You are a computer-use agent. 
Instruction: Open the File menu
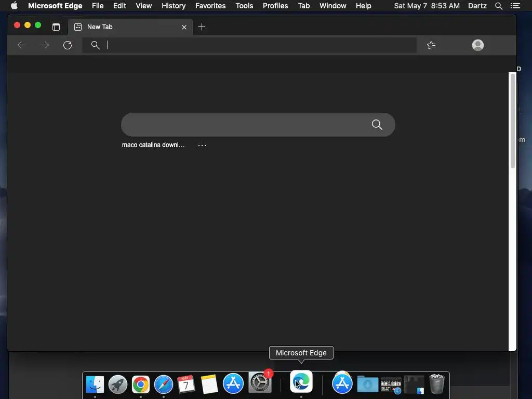click(98, 6)
